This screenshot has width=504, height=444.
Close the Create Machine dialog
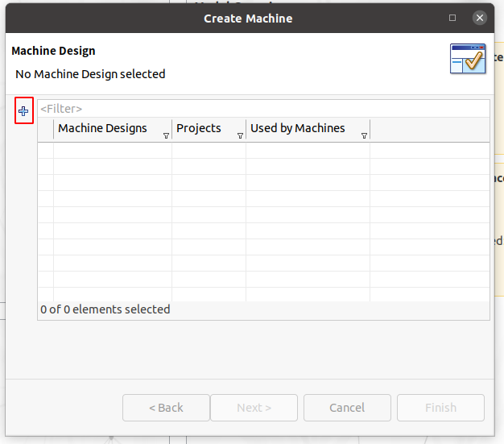point(480,18)
